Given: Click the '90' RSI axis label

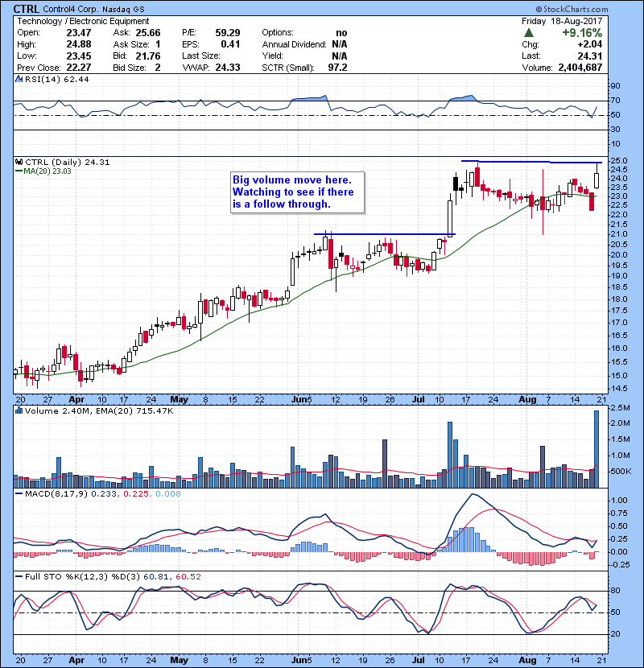Looking at the screenshot, I should click(616, 85).
